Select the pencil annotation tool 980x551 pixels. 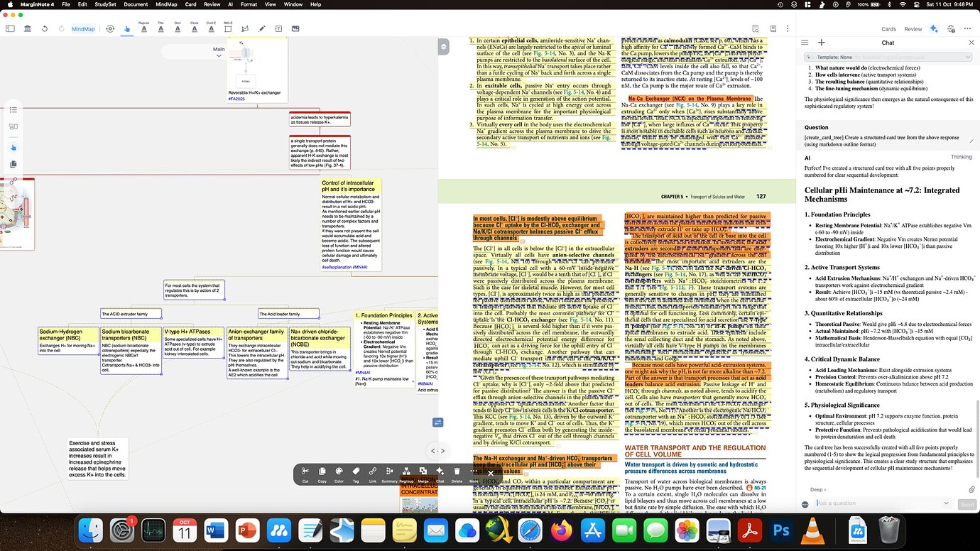pyautogui.click(x=261, y=30)
